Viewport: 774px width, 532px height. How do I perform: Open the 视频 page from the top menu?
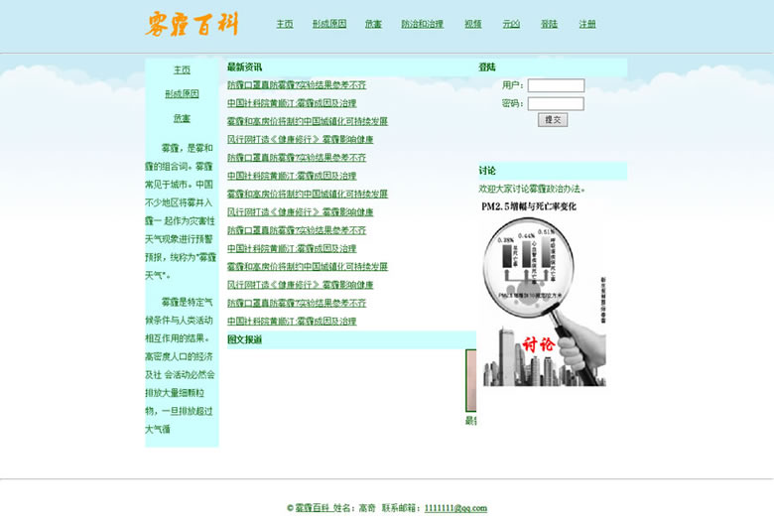coord(472,24)
